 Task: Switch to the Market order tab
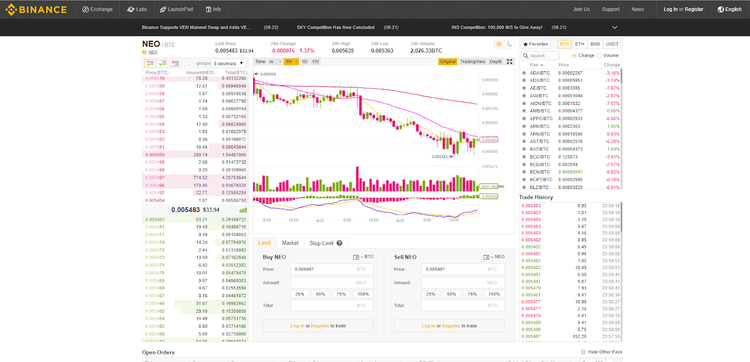point(290,243)
